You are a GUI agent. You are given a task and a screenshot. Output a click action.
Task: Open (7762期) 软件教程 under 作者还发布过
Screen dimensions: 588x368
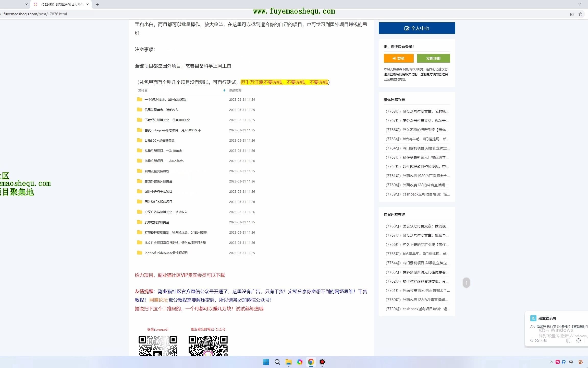(x=417, y=281)
